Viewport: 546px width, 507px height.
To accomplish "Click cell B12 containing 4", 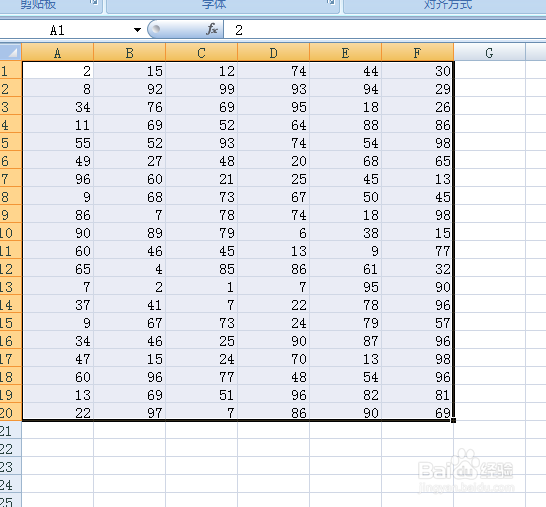I will [x=130, y=269].
